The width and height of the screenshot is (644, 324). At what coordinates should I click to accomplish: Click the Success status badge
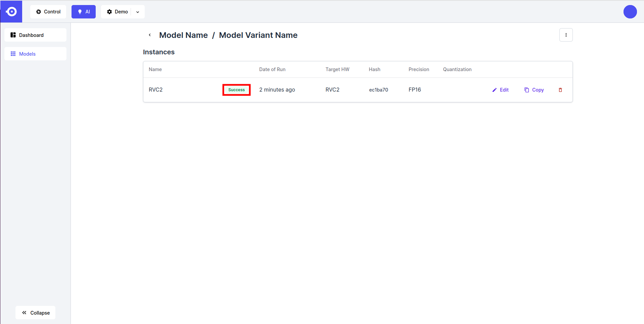coord(236,90)
